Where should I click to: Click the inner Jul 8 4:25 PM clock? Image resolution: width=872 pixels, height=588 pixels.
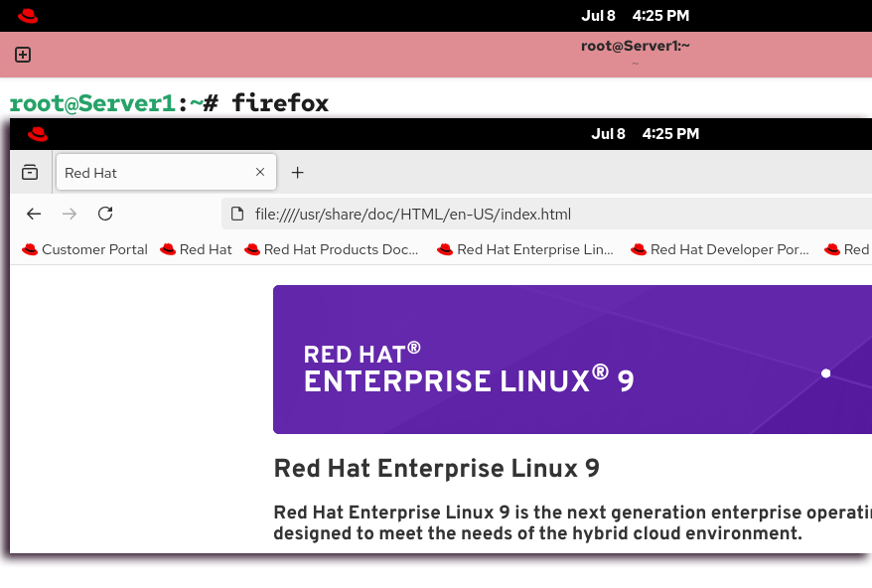pyautogui.click(x=646, y=133)
